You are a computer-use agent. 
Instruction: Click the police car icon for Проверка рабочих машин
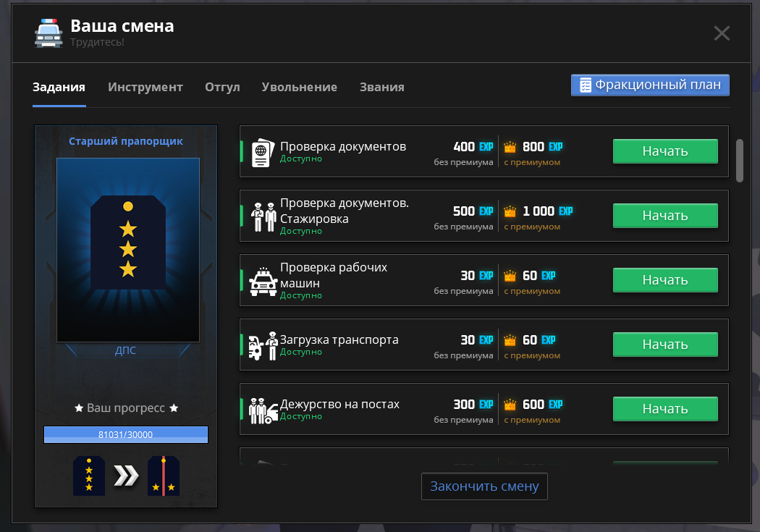[x=263, y=281]
